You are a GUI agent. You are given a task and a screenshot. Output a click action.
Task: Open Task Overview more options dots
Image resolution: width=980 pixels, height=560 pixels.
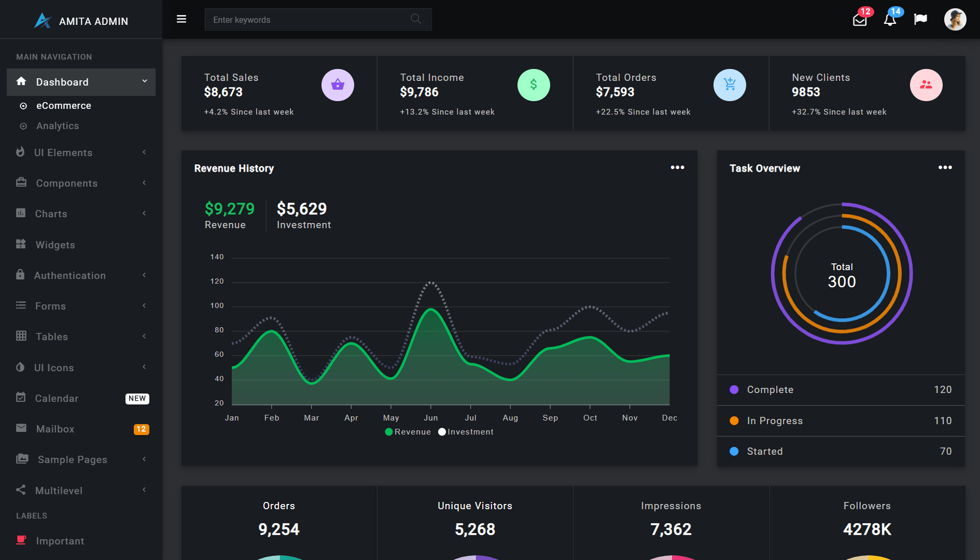tap(945, 167)
